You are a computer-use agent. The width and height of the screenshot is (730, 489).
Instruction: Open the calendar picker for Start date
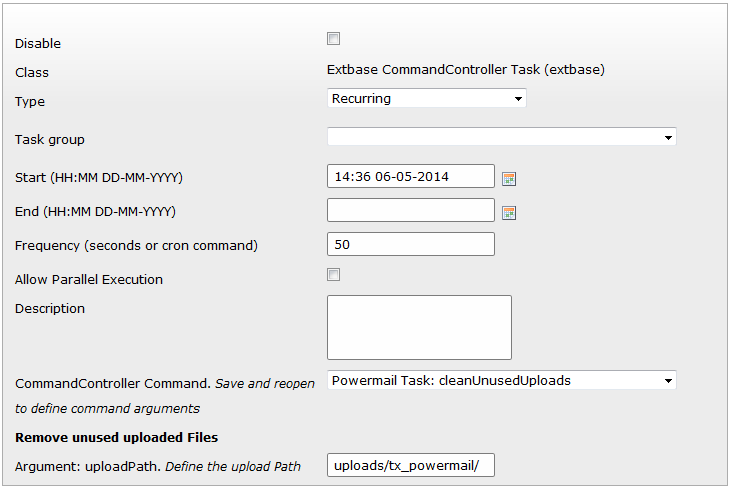pos(509,179)
